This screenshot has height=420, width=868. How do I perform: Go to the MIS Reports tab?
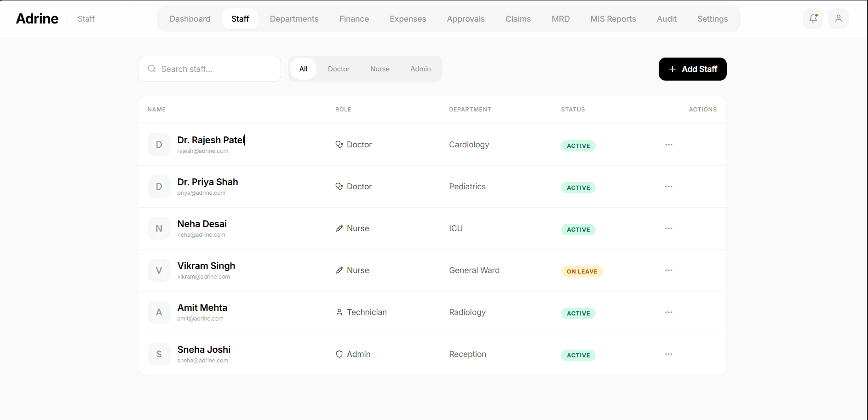[x=613, y=19]
